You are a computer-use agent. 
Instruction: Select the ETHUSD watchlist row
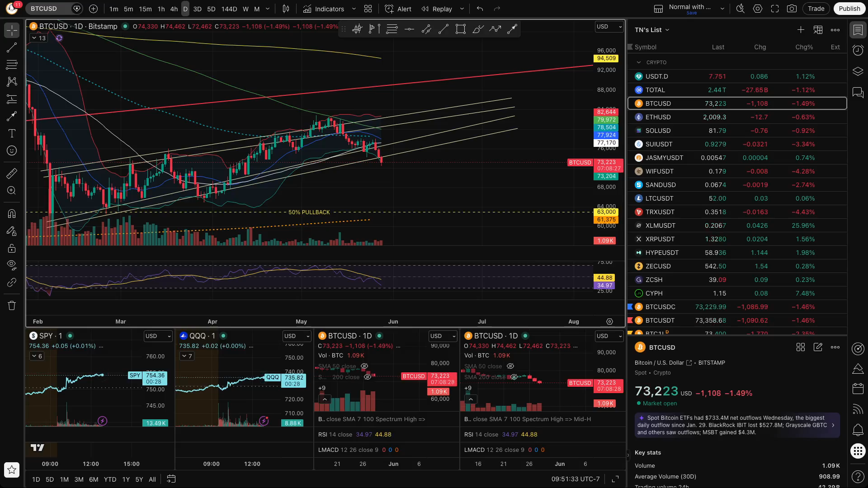[737, 117]
